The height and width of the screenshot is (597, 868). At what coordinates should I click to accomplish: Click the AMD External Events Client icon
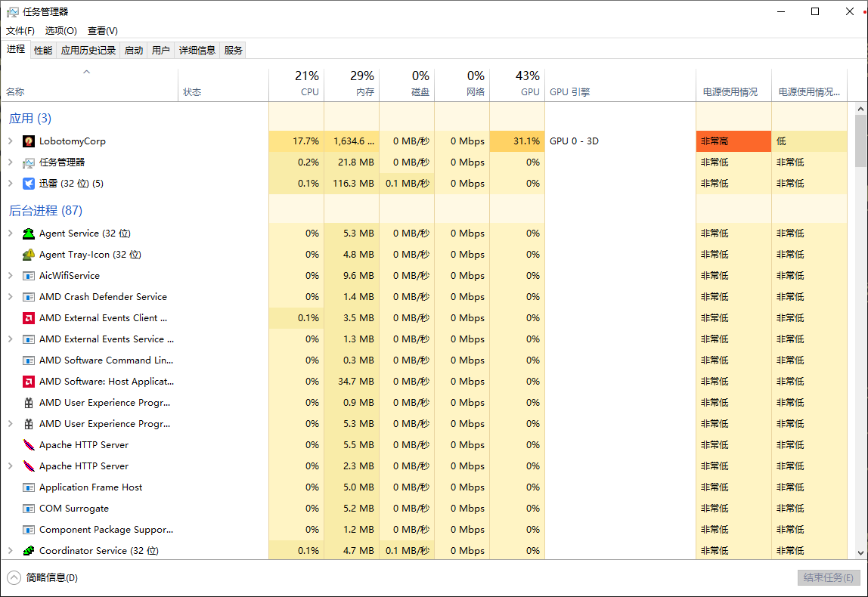click(x=29, y=318)
